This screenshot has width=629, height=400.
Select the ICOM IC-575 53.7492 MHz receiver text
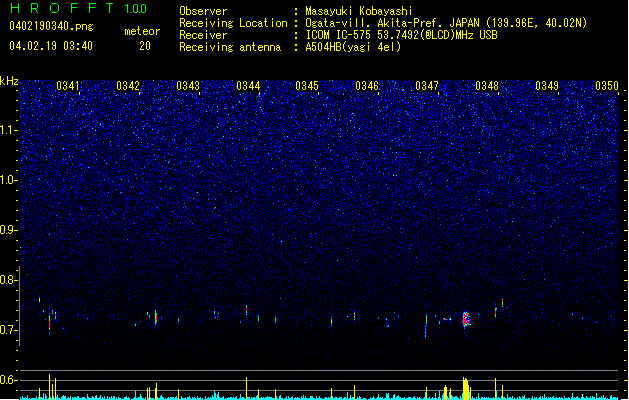click(x=402, y=35)
